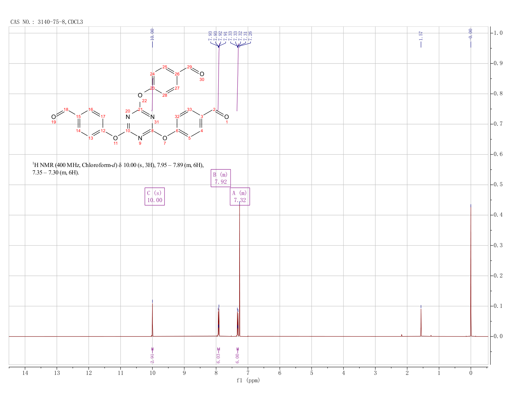Select the 6.03 integral value
Screen dimensions: 532x411
tap(218, 358)
